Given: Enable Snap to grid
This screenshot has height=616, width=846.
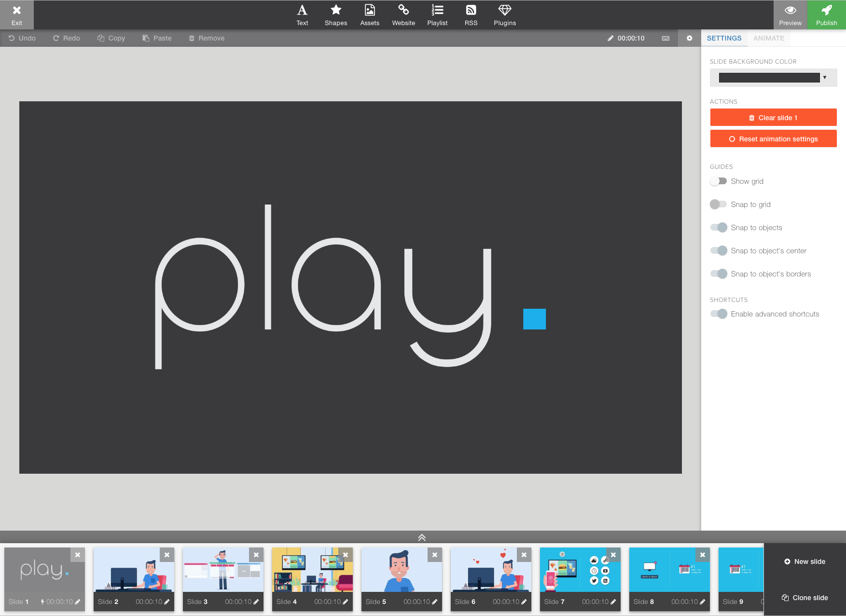Looking at the screenshot, I should tap(719, 204).
